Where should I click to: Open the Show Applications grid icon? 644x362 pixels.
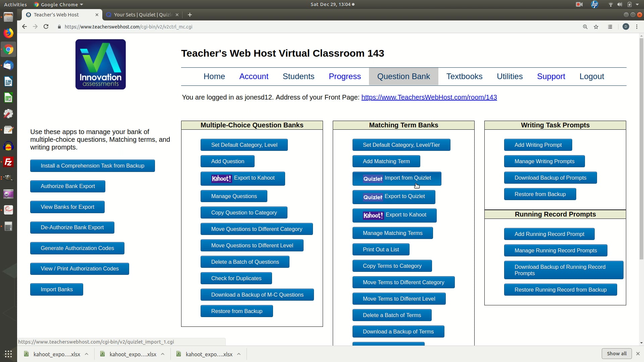point(8,354)
